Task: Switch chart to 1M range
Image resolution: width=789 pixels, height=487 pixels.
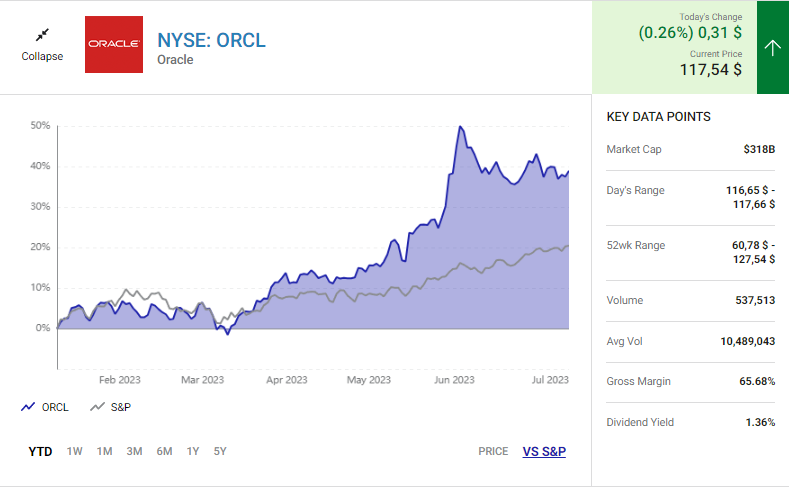Action: (104, 451)
